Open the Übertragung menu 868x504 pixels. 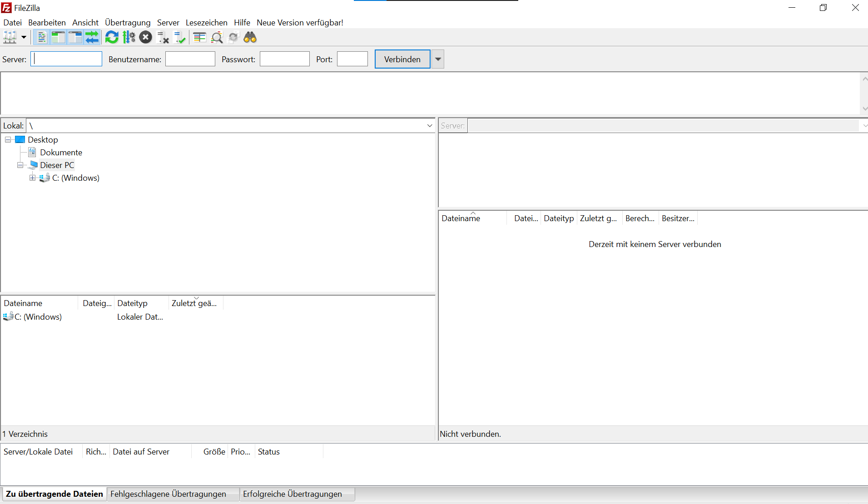128,23
